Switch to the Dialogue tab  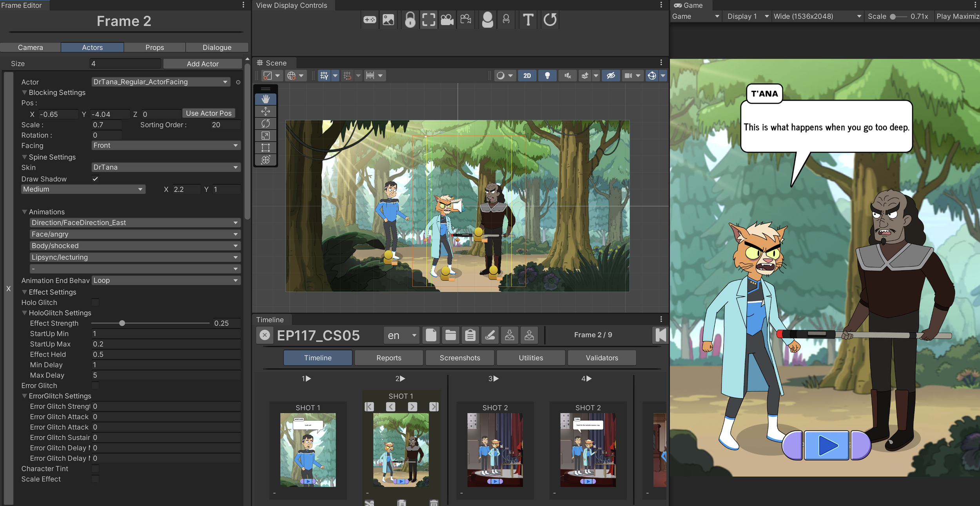coord(217,47)
